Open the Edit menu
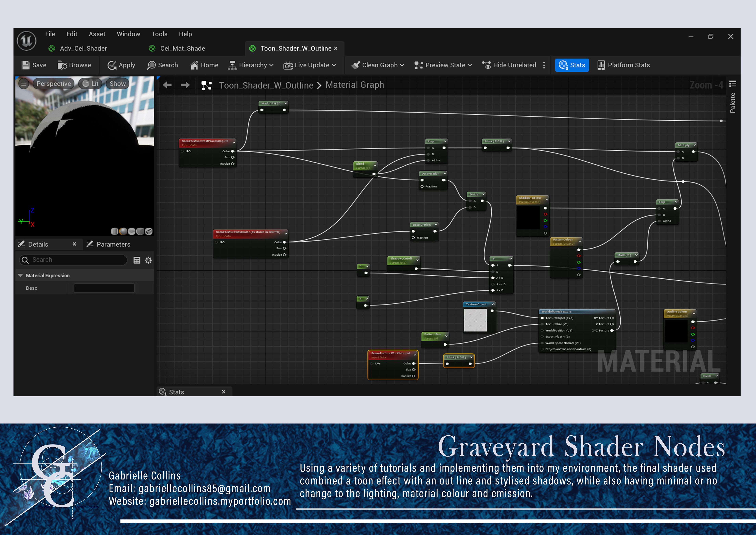 [72, 34]
